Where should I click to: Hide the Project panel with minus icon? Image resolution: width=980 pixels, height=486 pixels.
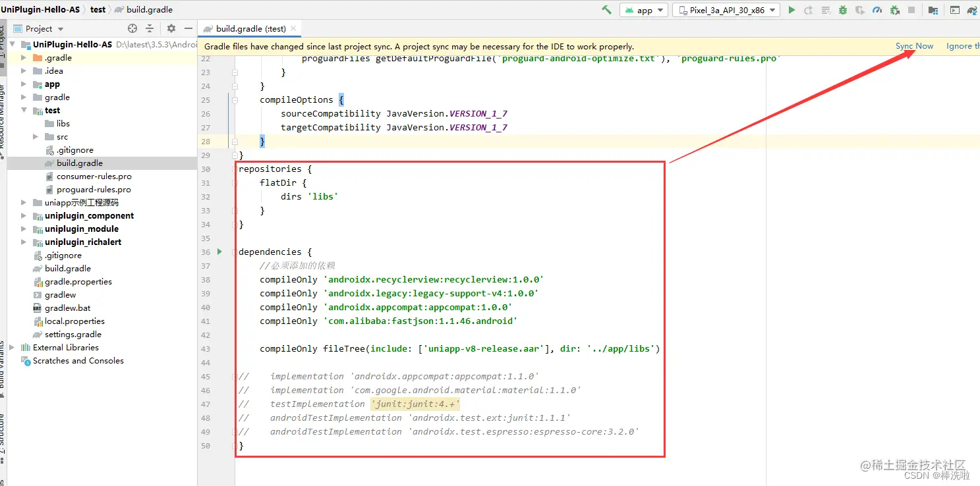pyautogui.click(x=188, y=28)
